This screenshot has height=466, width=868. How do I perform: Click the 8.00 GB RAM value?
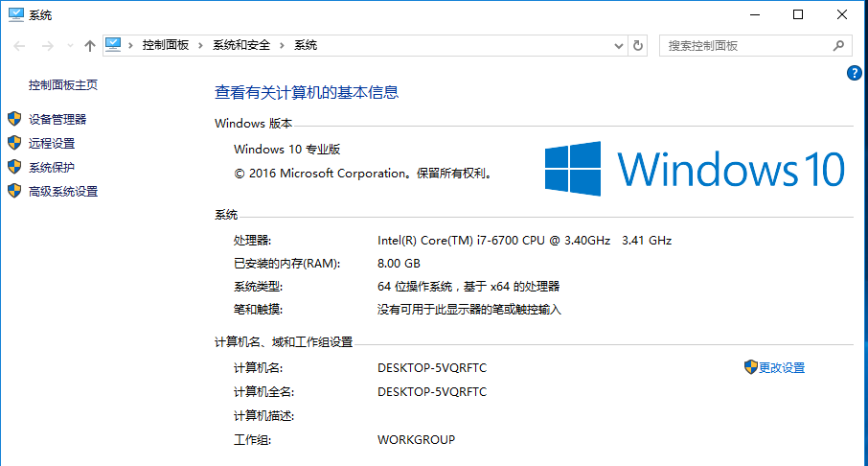pyautogui.click(x=399, y=264)
